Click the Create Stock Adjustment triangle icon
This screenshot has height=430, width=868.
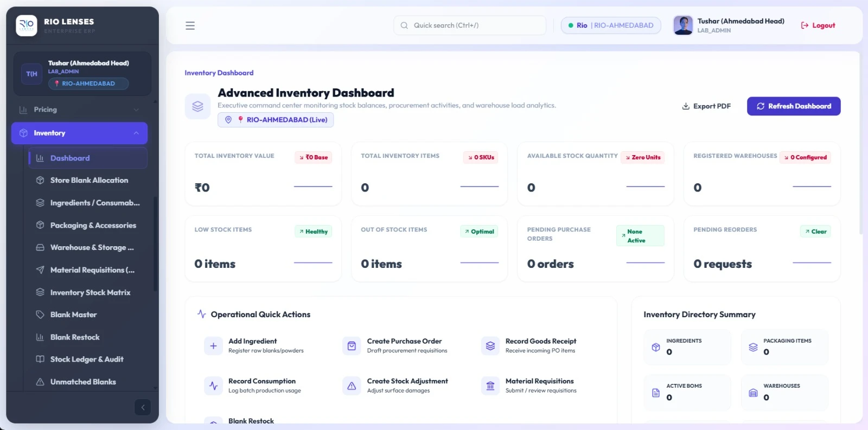pos(352,386)
